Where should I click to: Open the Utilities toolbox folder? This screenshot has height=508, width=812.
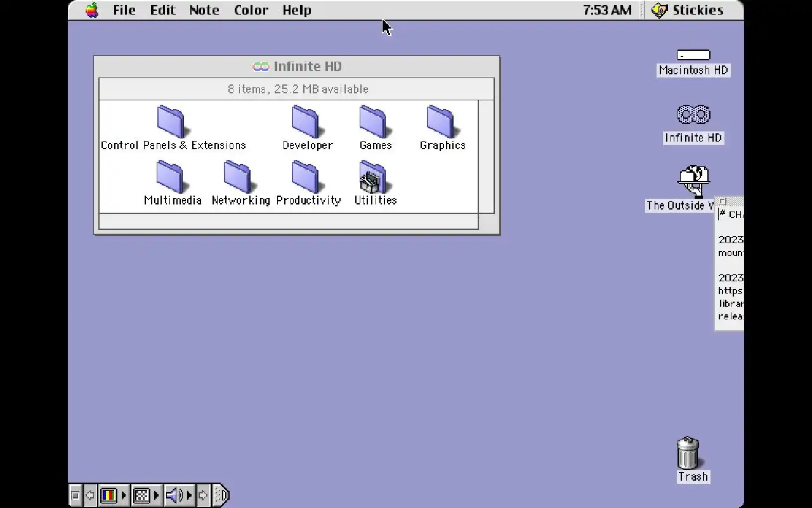coord(374,177)
